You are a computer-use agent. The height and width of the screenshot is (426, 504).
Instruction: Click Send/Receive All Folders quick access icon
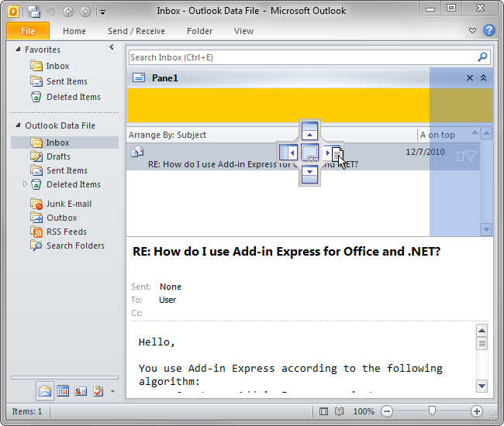click(x=34, y=12)
